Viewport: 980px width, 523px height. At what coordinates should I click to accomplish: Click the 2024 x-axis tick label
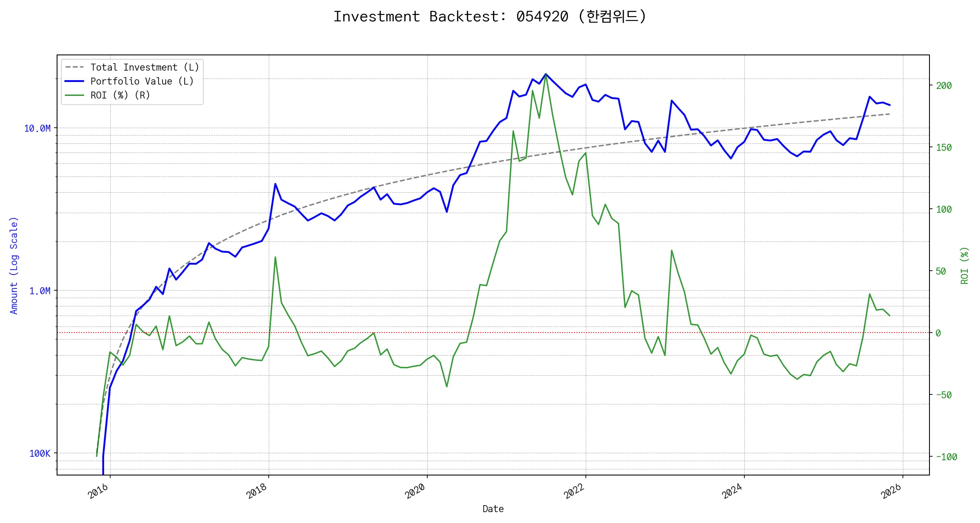pyautogui.click(x=732, y=491)
